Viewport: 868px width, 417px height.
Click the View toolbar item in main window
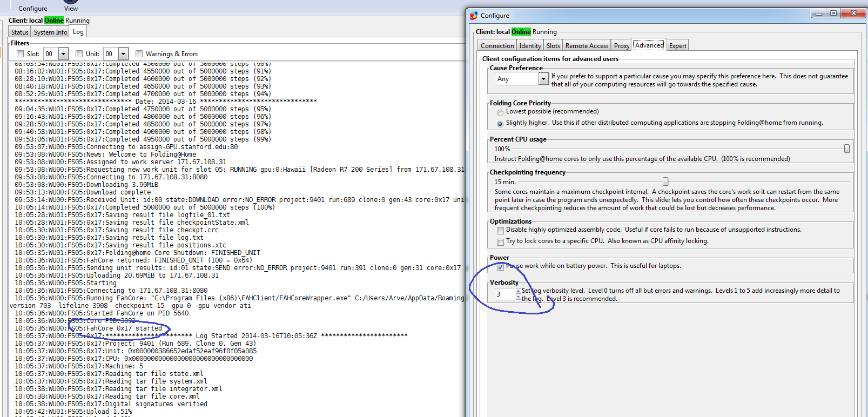(71, 9)
